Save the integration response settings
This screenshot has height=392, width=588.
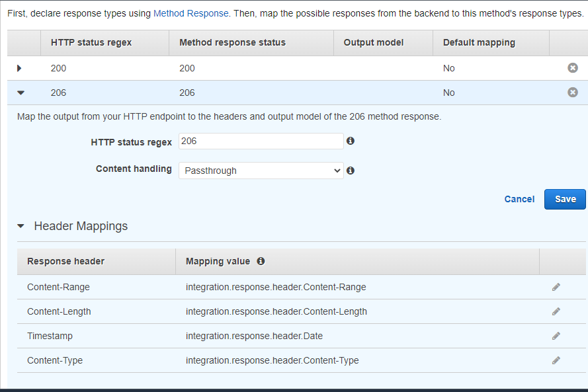pyautogui.click(x=565, y=199)
